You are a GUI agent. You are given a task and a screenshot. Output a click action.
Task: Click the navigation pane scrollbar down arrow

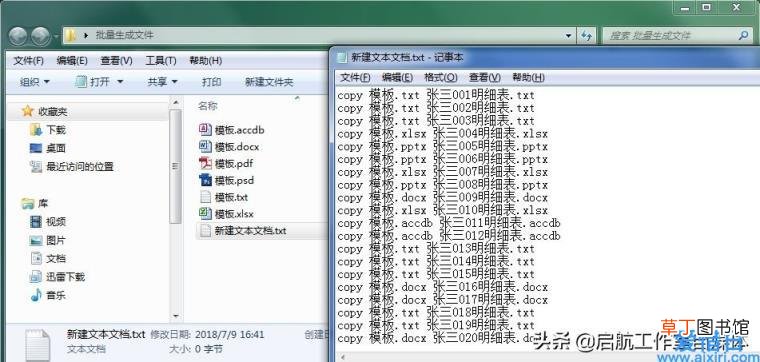175,316
